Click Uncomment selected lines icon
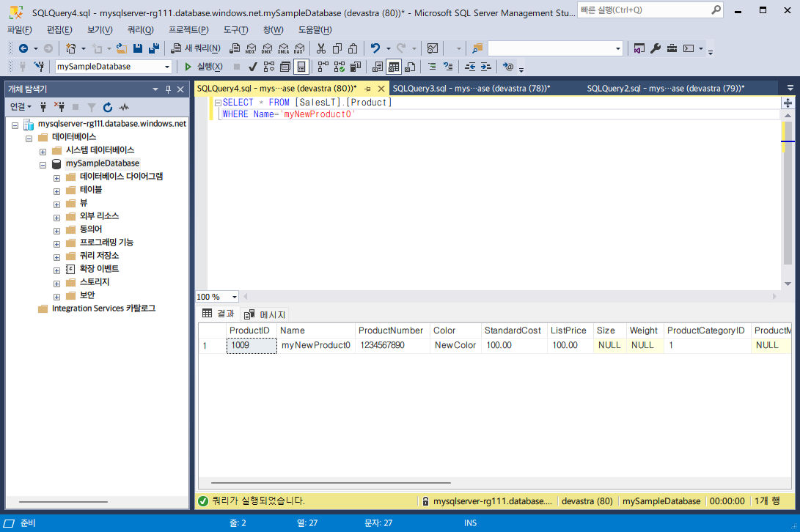The width and height of the screenshot is (800, 532). [448, 66]
